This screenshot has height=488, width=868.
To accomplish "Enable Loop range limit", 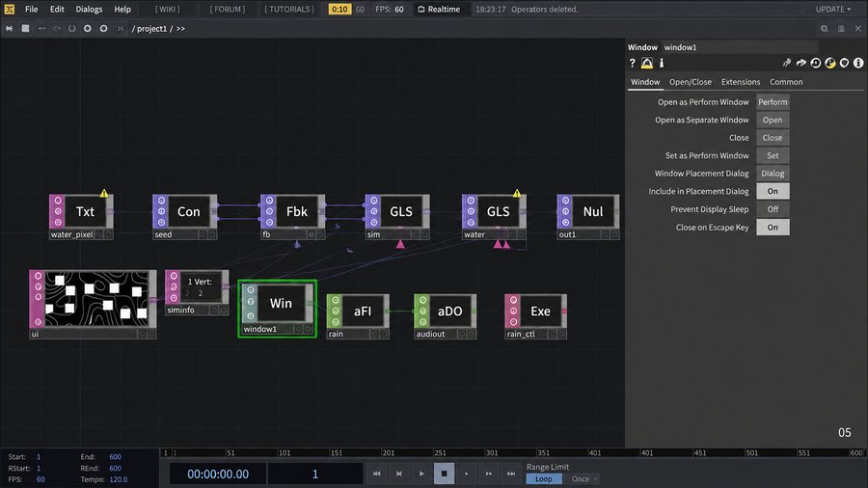I will tap(544, 479).
